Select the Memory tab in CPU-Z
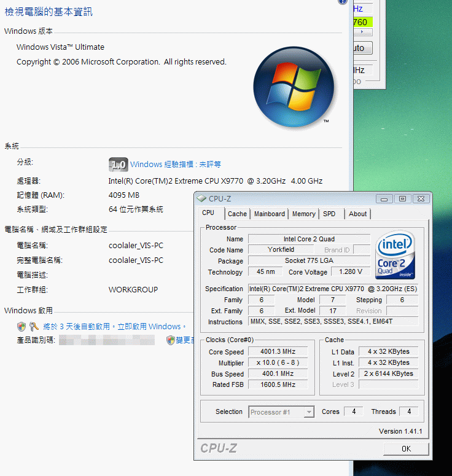Viewport: 452px width, 476px height. pyautogui.click(x=303, y=214)
